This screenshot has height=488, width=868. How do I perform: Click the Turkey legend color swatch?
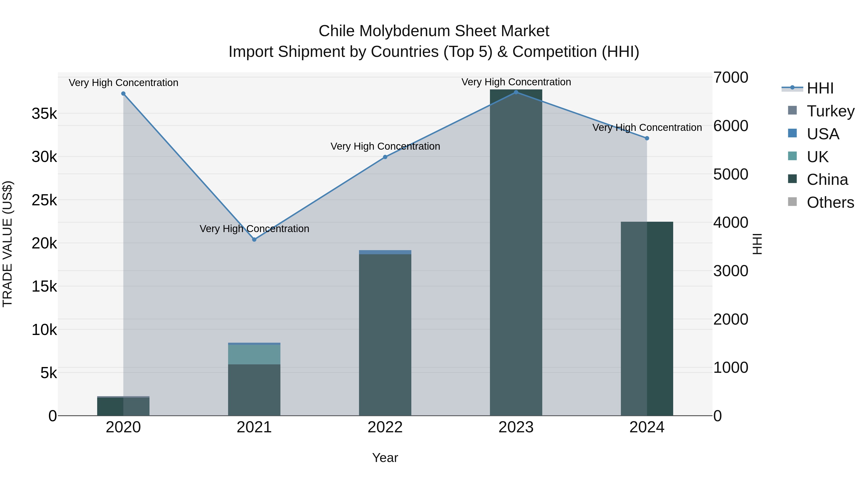[x=793, y=110]
